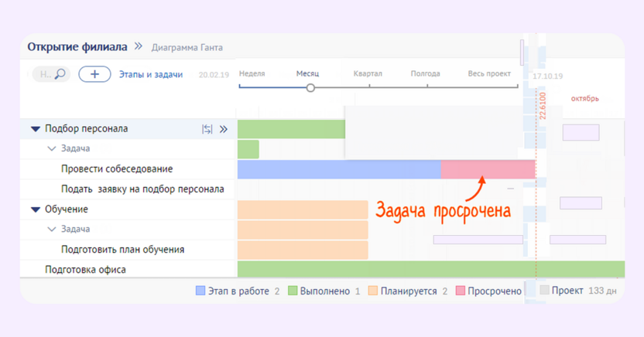
Task: Collapse Задача group under Обучение
Action: (52, 229)
